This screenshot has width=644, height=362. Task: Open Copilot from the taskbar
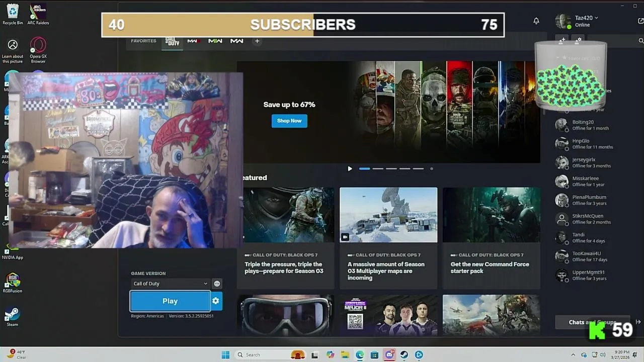click(x=330, y=354)
